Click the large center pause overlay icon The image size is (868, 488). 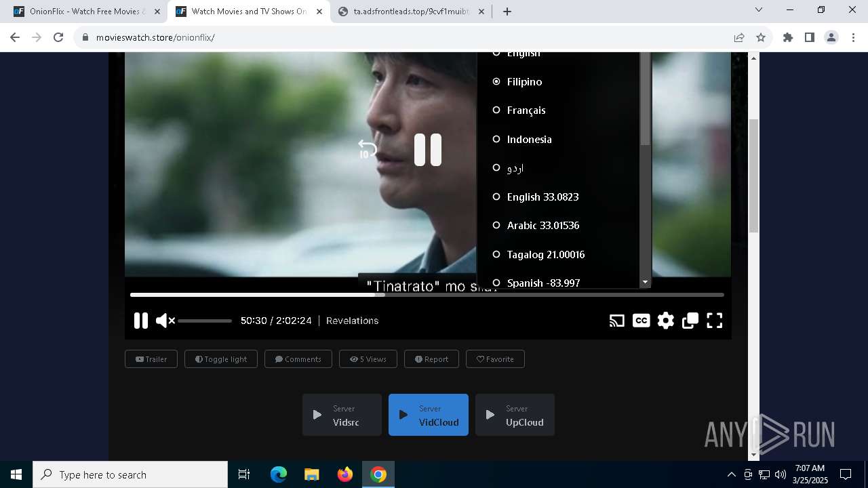(428, 150)
